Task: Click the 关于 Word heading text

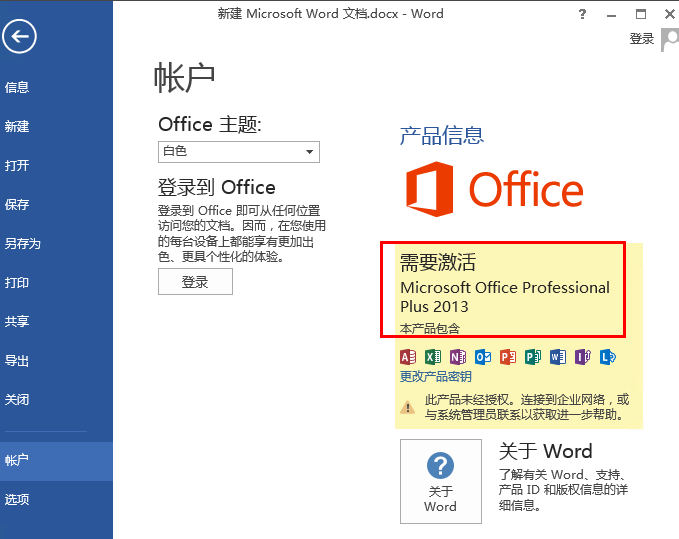Action: [x=546, y=451]
